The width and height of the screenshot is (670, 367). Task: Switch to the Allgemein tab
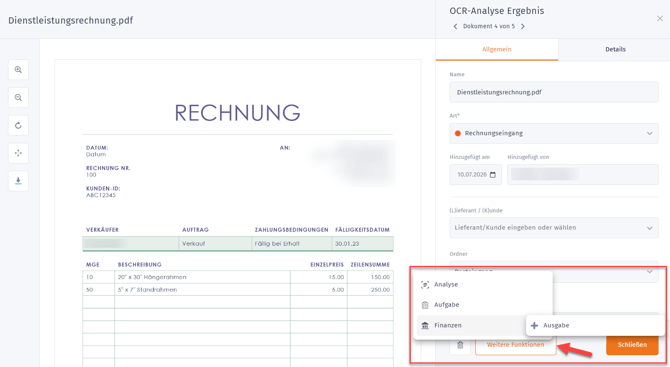[497, 50]
